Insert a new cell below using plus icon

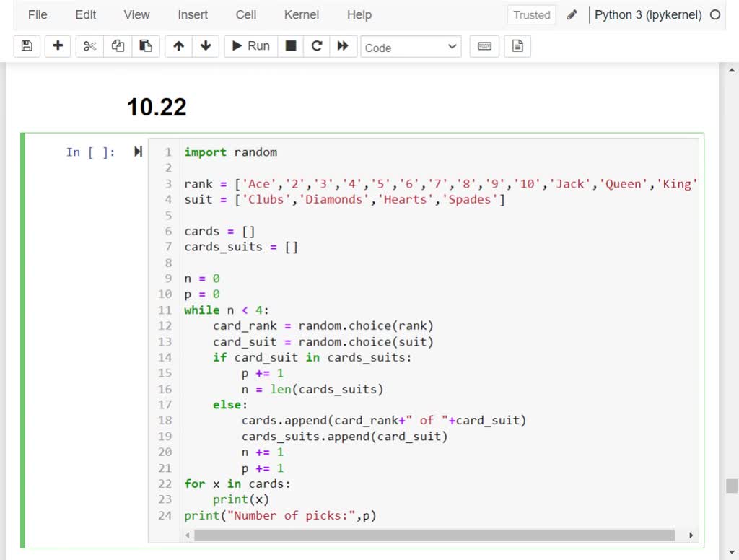pyautogui.click(x=58, y=46)
